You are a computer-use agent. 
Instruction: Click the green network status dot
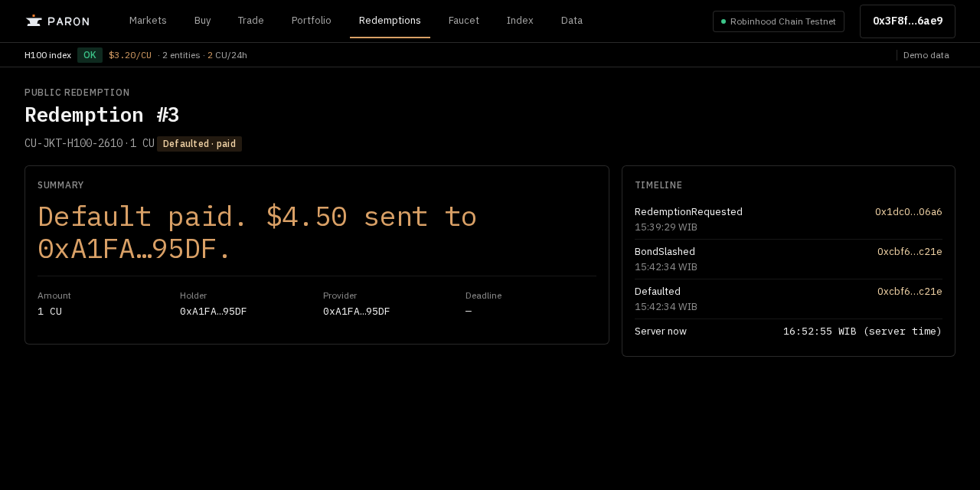(x=724, y=21)
